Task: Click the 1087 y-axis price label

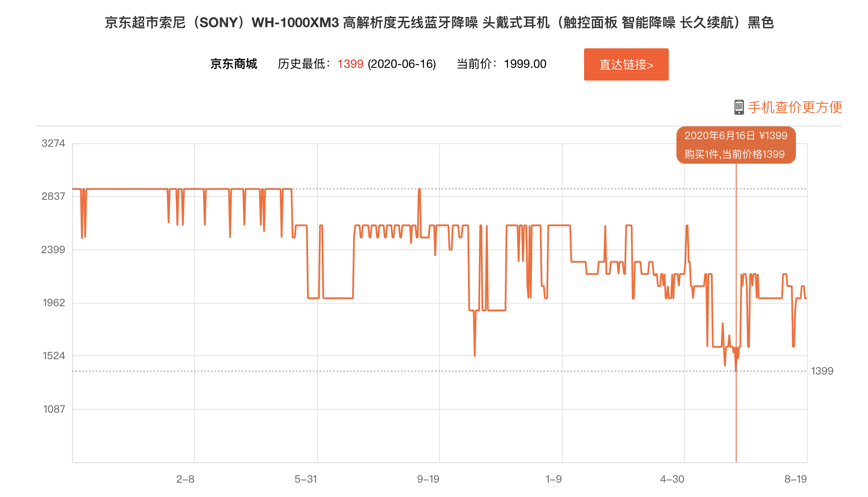Action: [53, 409]
